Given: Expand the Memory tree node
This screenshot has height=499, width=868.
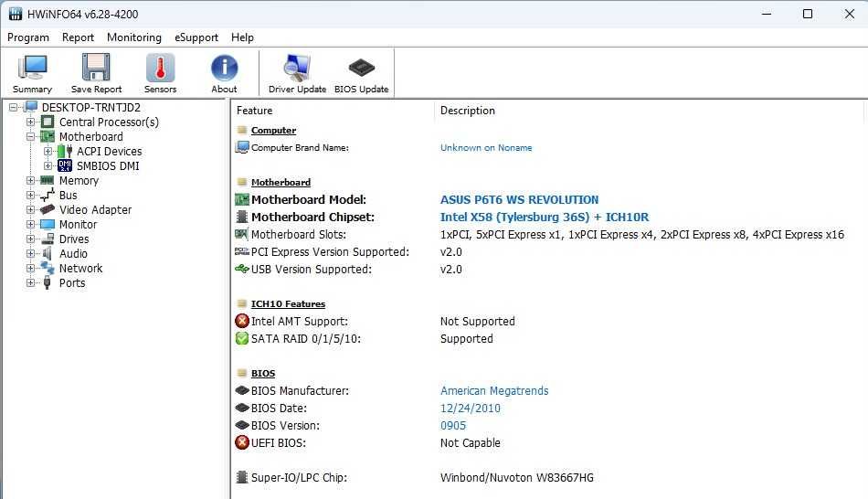Looking at the screenshot, I should [30, 181].
